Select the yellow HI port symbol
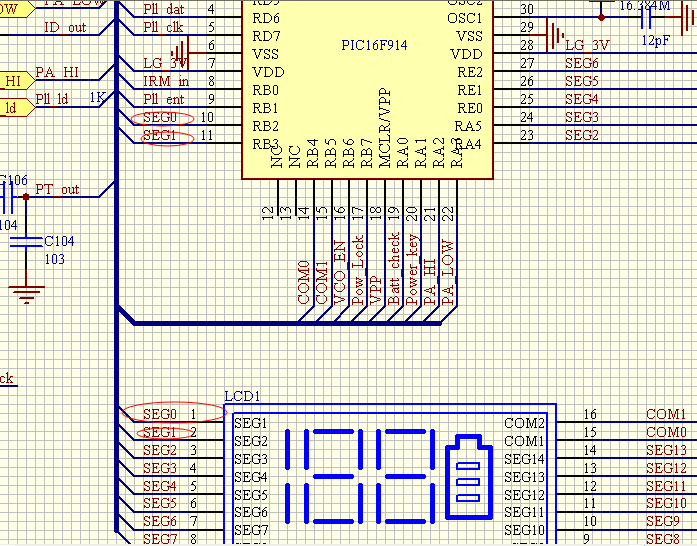 click(x=17, y=81)
